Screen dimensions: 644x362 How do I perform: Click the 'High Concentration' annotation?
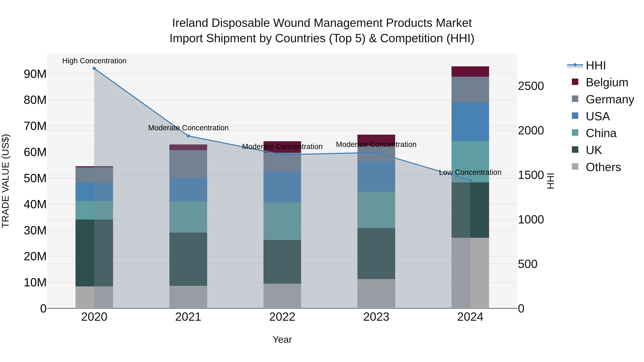tap(94, 61)
